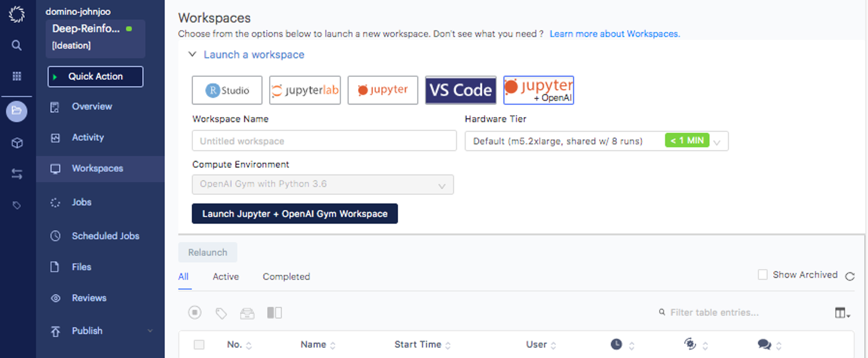
Task: Open the Deep-Reinfo... project card
Action: (x=95, y=38)
